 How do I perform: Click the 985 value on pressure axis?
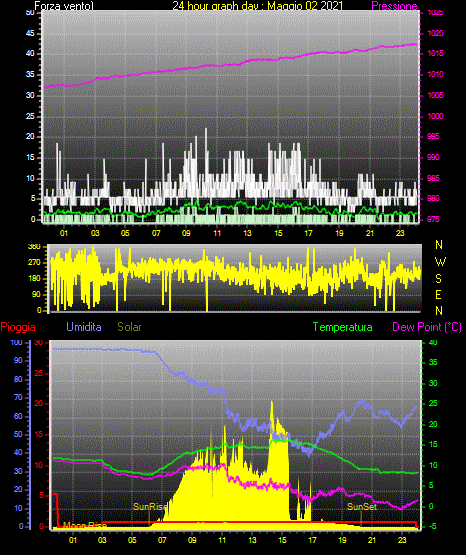pos(433,178)
